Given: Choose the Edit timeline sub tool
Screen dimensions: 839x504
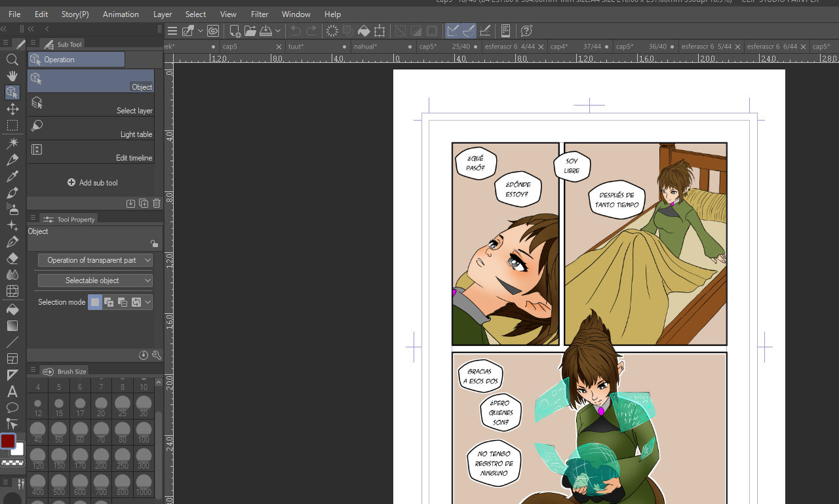Looking at the screenshot, I should [x=91, y=152].
